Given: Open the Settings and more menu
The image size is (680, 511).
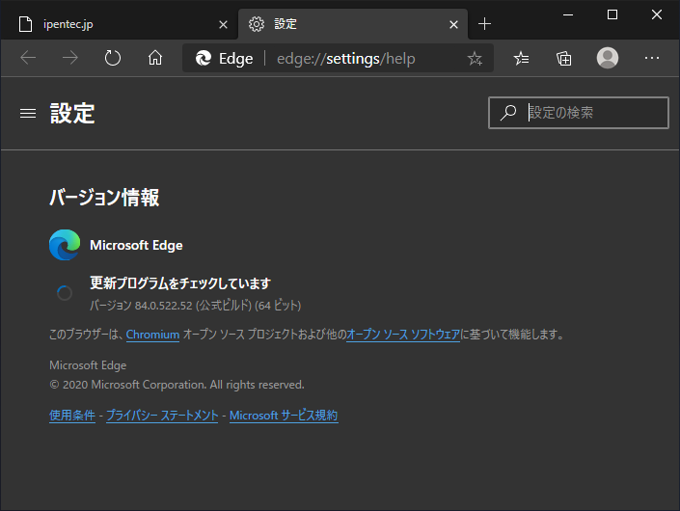Looking at the screenshot, I should [651, 58].
